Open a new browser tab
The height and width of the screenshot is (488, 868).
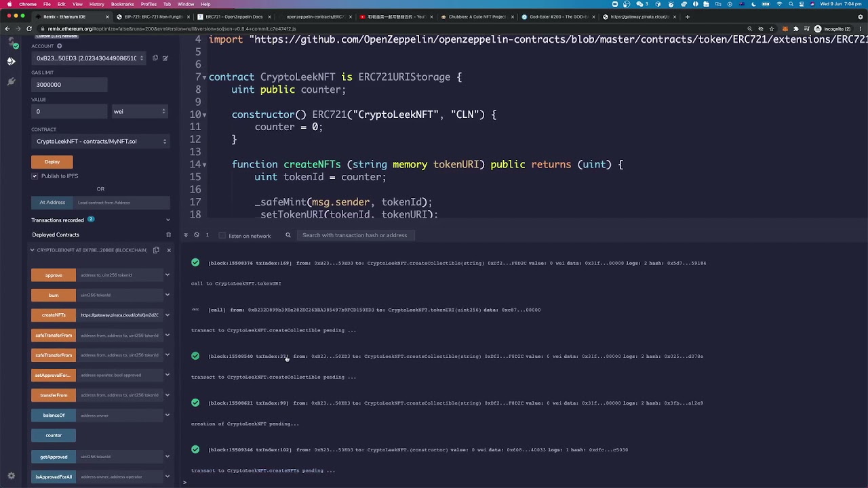point(688,17)
